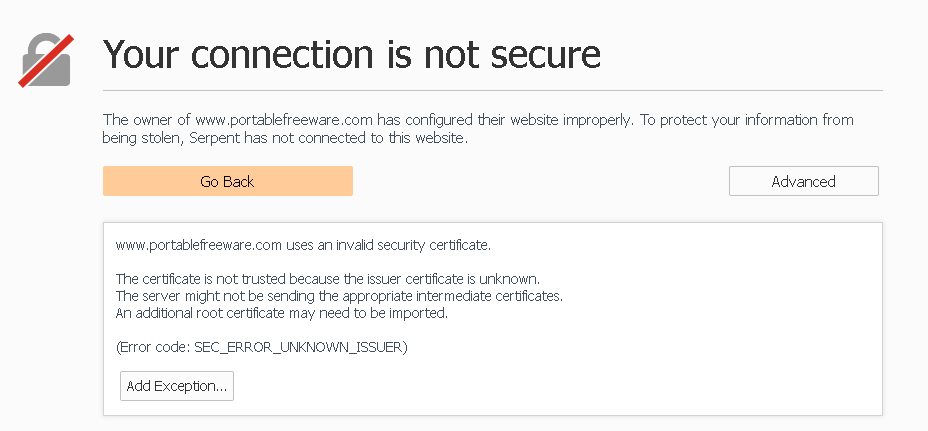
Task: Click the SEC_ERROR_UNKNOWN_ISSUER error code text
Action: (298, 347)
